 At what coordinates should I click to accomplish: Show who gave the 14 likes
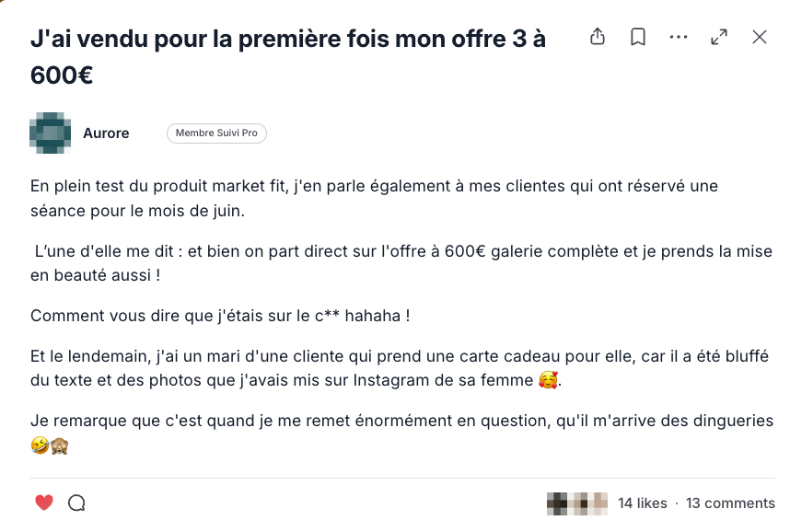tap(643, 503)
